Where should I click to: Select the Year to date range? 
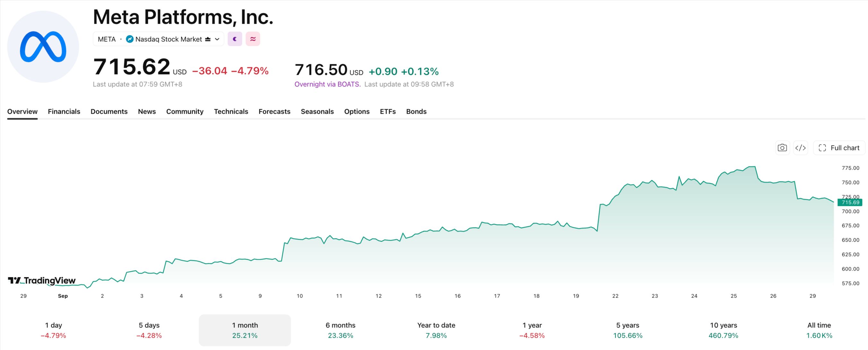(436, 330)
